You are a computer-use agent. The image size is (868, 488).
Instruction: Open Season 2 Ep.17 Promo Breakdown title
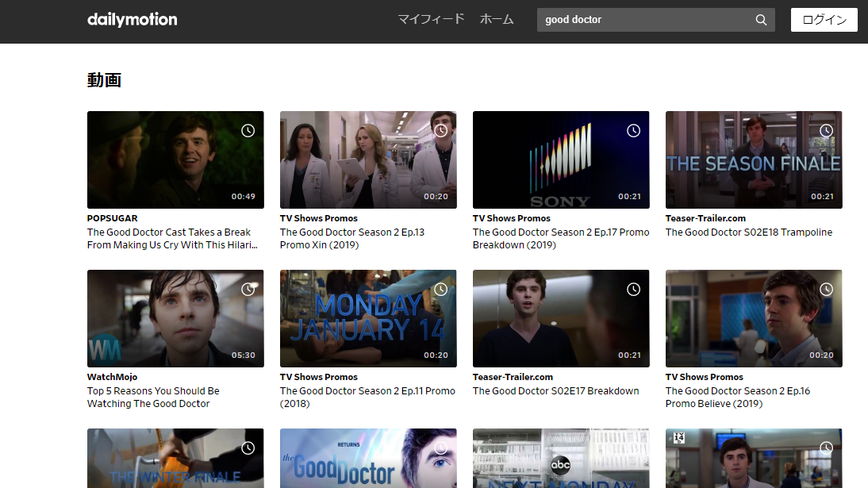[561, 239]
